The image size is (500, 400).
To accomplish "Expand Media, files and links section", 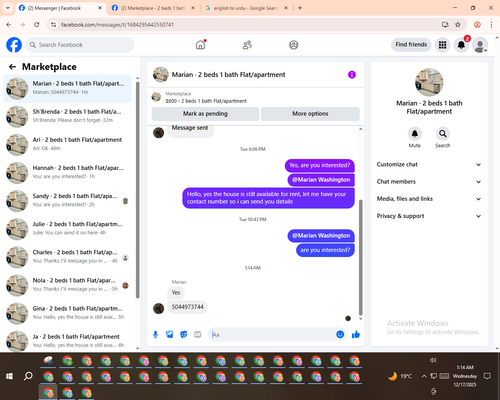I will point(429,199).
